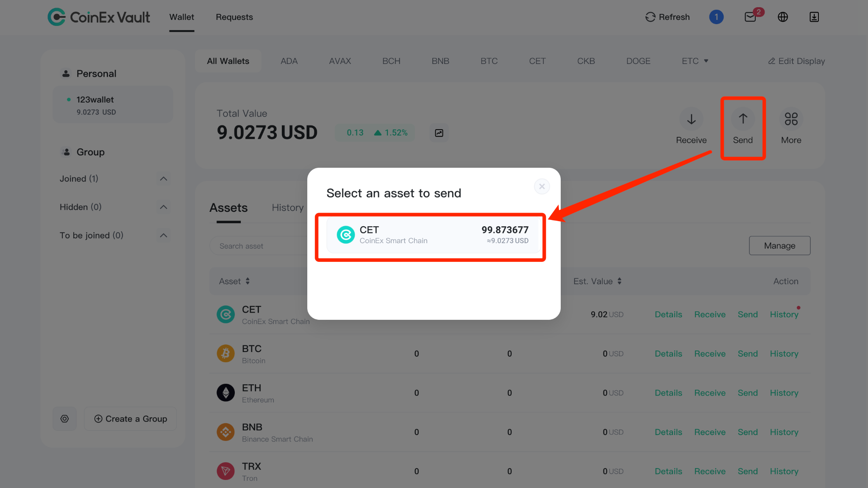Click the Search asset input field

(259, 246)
